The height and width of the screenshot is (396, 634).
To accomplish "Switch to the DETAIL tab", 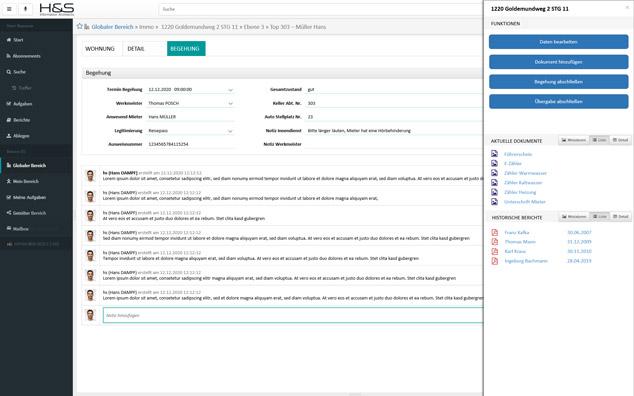I will coord(136,49).
